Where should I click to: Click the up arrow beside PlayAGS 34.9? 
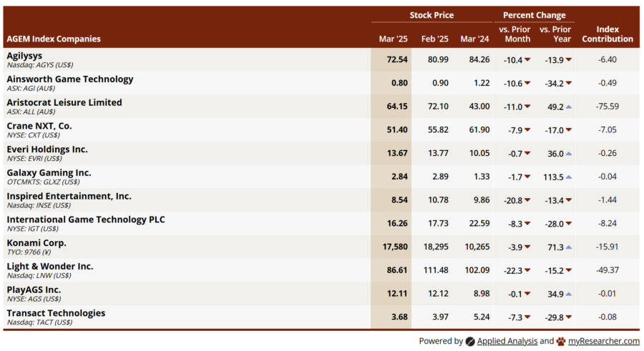tap(568, 294)
